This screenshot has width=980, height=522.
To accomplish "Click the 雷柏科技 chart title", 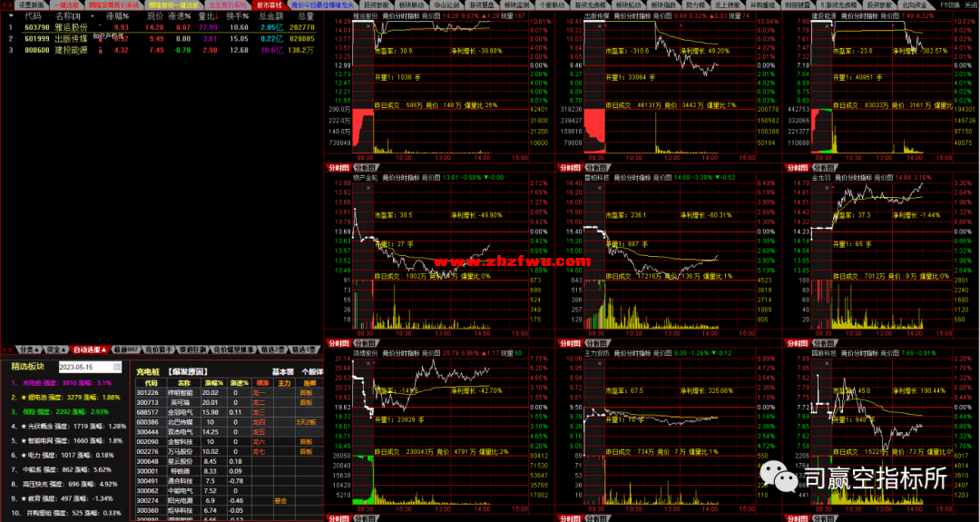I will (596, 178).
